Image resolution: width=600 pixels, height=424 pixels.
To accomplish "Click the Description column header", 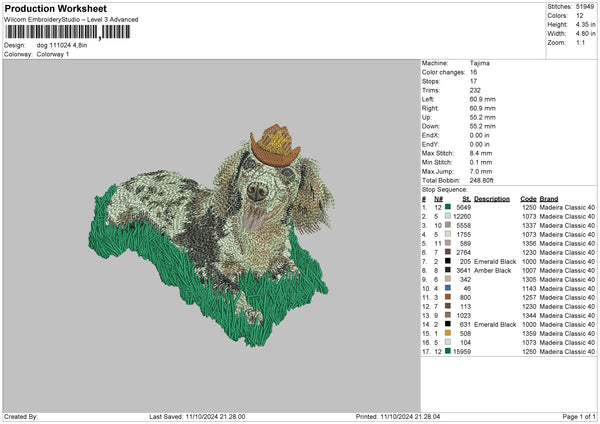I will (x=492, y=197).
